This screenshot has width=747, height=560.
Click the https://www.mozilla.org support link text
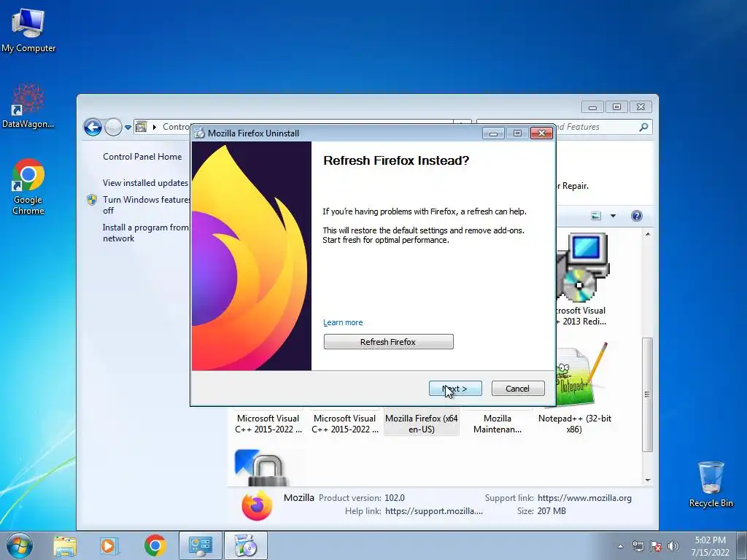click(584, 497)
